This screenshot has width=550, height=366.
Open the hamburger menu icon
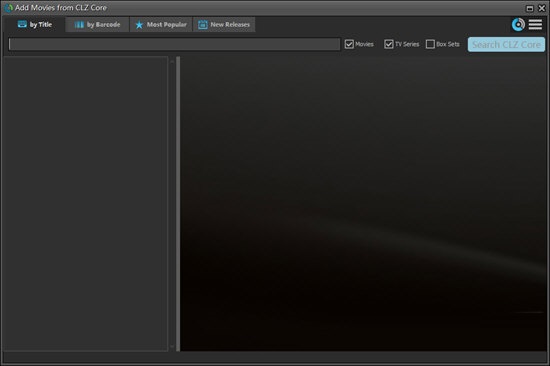pos(535,25)
